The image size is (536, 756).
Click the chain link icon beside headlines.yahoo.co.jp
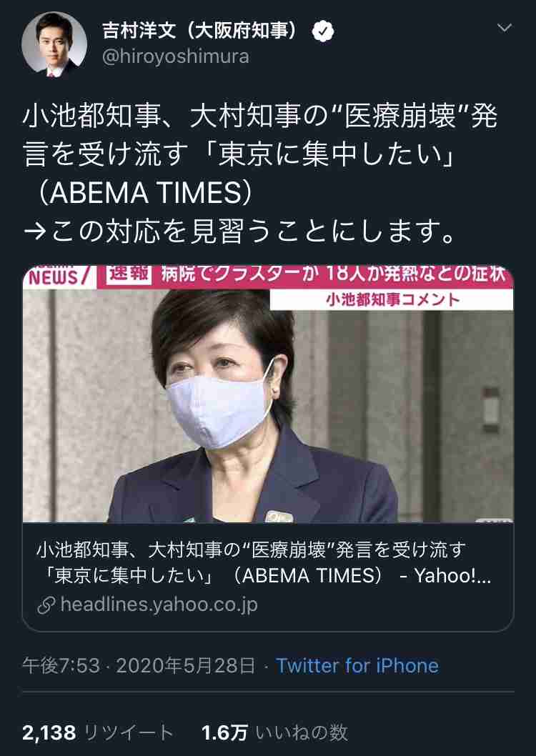click(x=45, y=605)
